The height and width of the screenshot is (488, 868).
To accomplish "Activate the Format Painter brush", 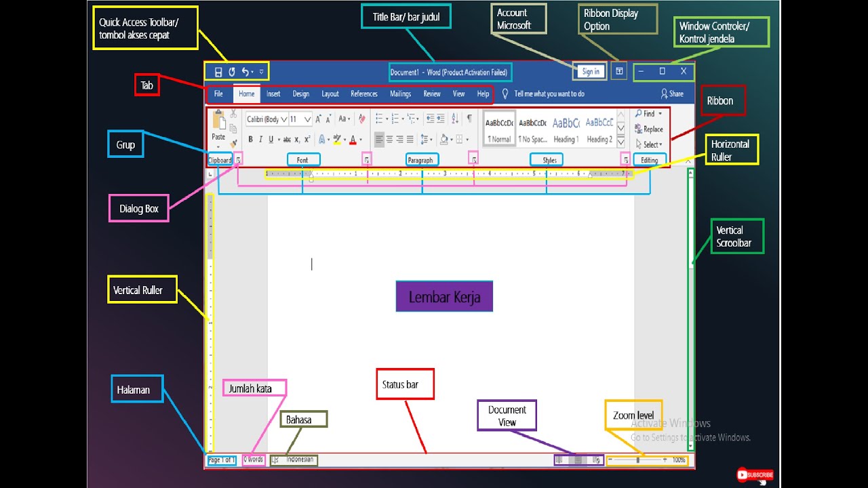I will pos(233,142).
